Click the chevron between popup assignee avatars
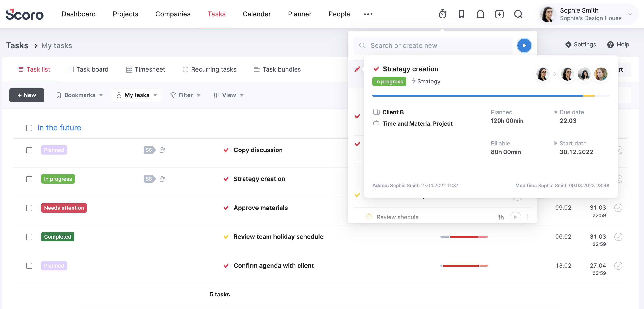Screen dimensions: 644x309 tap(555, 74)
